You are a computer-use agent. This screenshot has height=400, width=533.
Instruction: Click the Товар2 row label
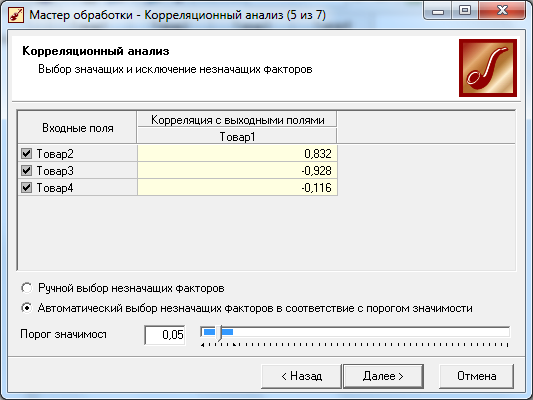tap(55, 154)
